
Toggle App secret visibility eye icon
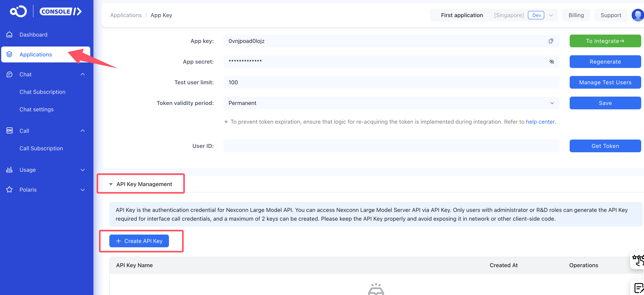[552, 62]
